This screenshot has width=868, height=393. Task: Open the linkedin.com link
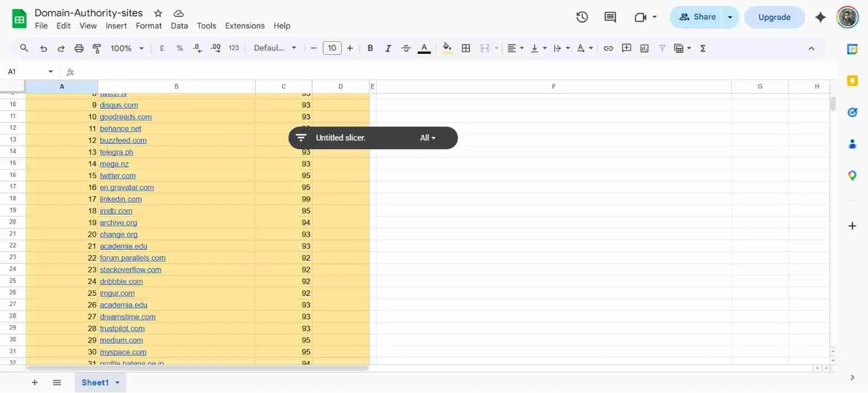coord(120,199)
